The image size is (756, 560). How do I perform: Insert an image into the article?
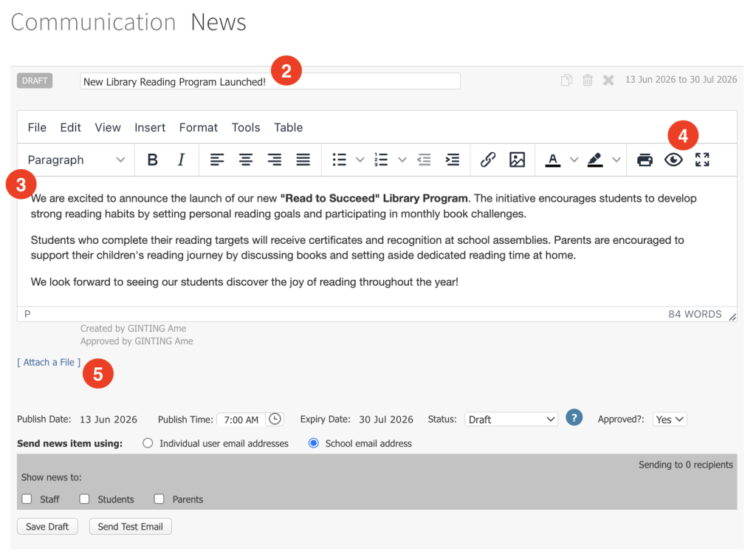click(517, 160)
